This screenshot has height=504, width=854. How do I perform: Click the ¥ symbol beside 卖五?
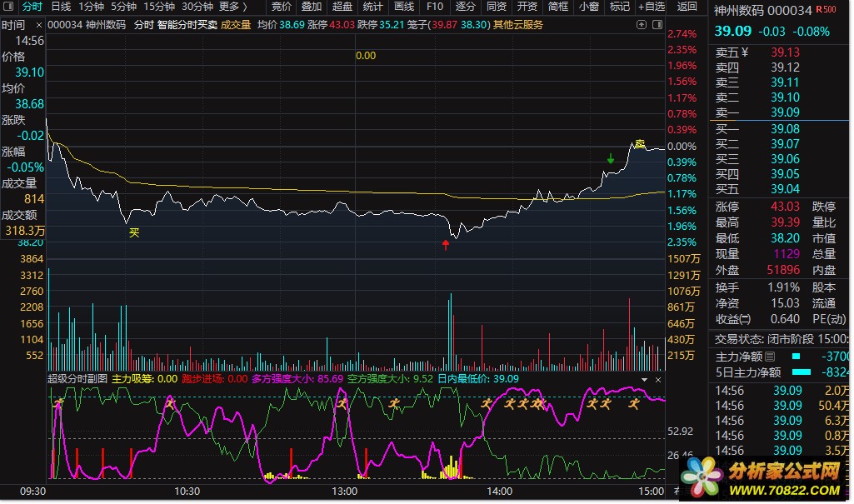(744, 52)
